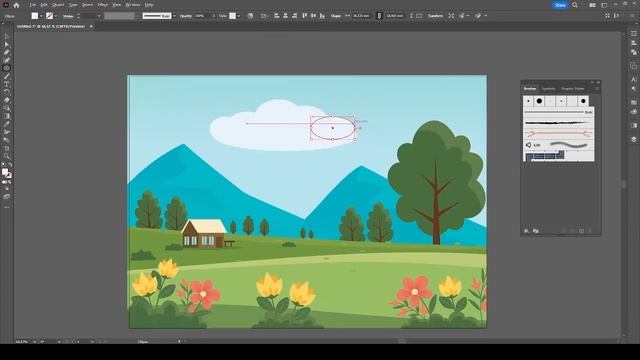
Task: Open the Recolor Artwork icon
Action: coord(250,16)
